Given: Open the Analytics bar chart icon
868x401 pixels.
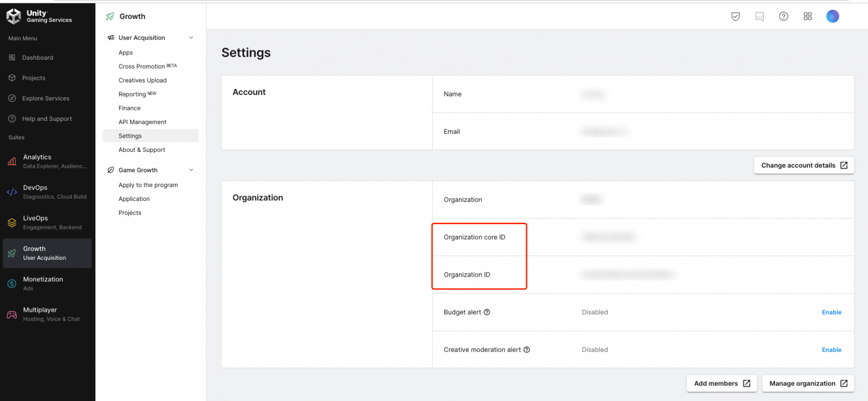Looking at the screenshot, I should coord(12,161).
